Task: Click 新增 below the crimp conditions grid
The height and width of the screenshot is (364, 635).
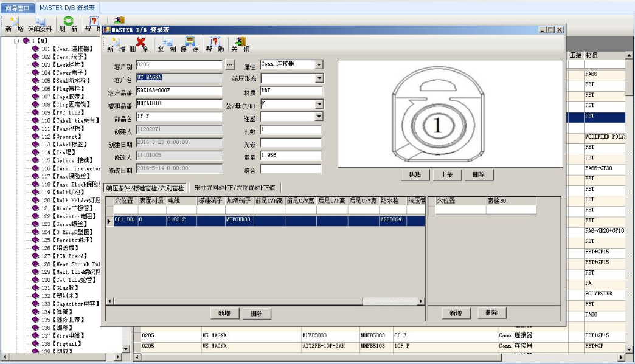Action: [224, 314]
